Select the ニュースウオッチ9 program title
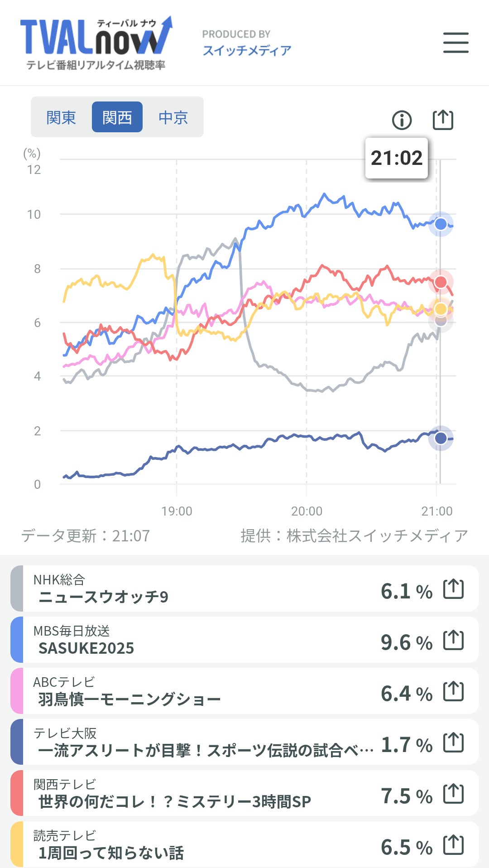Image resolution: width=489 pixels, height=868 pixels. [103, 597]
